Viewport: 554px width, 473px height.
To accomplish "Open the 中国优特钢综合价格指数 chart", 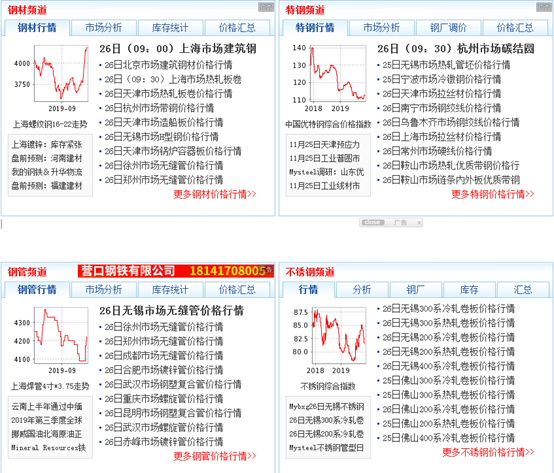I will point(329,77).
